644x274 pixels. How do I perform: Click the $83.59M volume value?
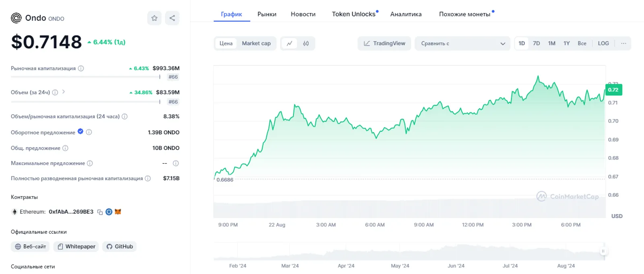click(x=167, y=92)
